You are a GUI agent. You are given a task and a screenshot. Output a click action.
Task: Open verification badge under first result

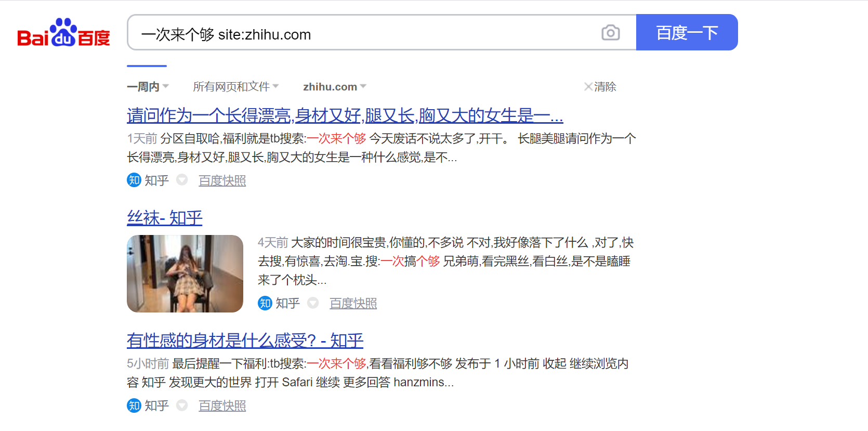click(182, 180)
